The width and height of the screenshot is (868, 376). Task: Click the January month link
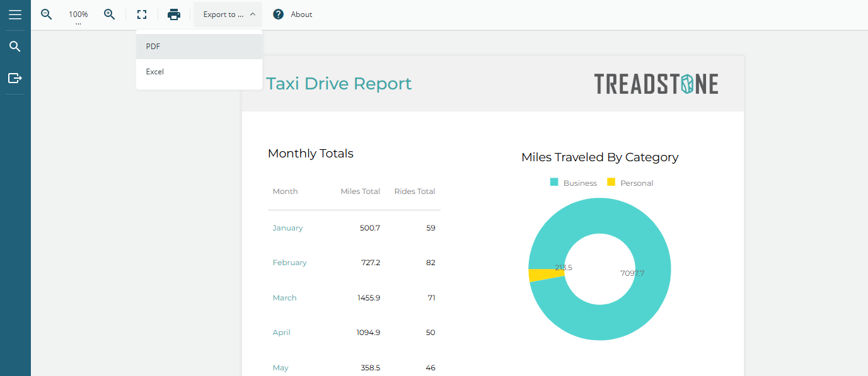[x=287, y=228]
